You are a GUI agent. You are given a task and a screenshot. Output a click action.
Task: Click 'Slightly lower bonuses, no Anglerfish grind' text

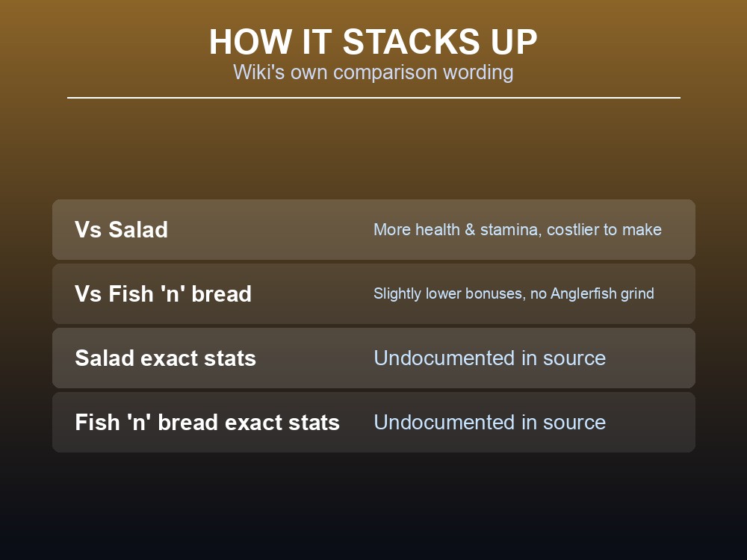click(514, 293)
